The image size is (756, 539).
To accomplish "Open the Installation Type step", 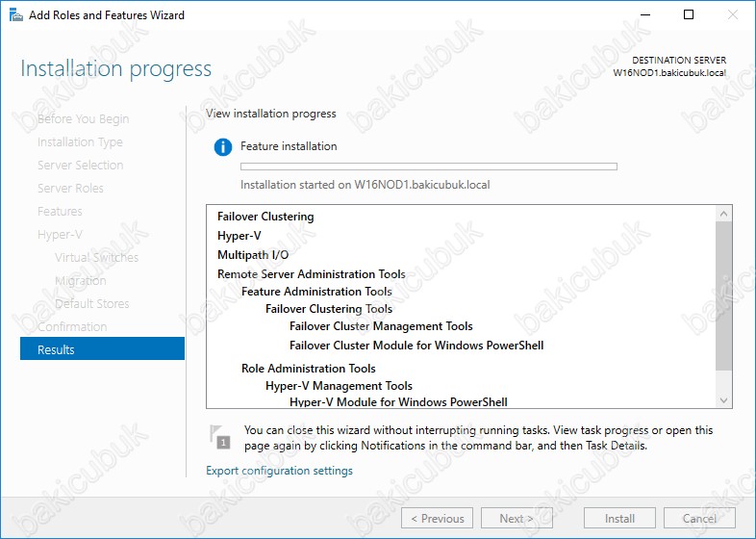I will coord(80,141).
